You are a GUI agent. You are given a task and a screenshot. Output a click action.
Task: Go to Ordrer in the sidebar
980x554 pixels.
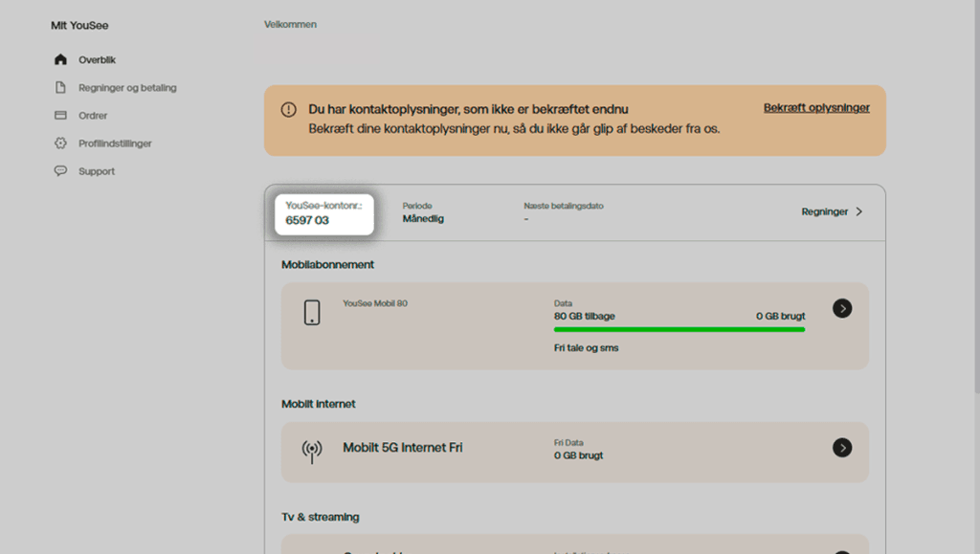[x=93, y=116]
